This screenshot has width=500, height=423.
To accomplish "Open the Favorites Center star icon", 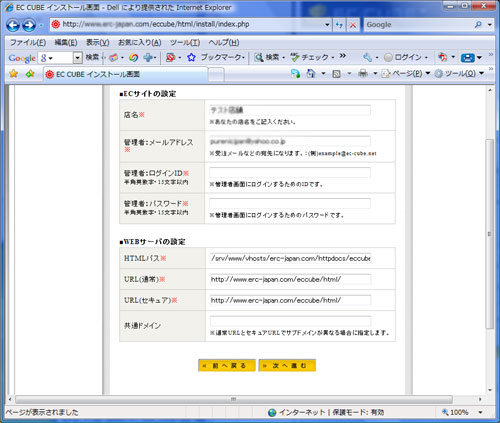I will pyautogui.click(x=13, y=73).
